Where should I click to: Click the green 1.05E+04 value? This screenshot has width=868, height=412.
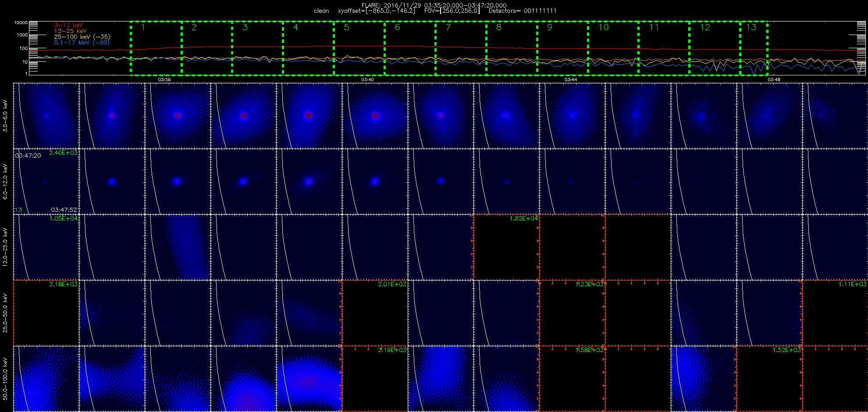pyautogui.click(x=64, y=218)
